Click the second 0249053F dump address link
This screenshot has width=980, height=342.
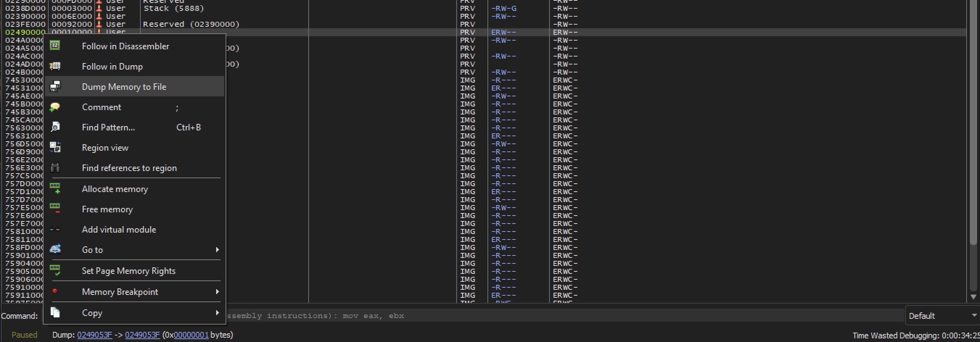click(142, 335)
